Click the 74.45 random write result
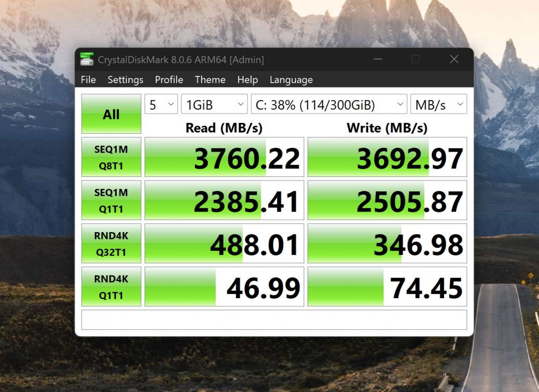 (x=387, y=287)
